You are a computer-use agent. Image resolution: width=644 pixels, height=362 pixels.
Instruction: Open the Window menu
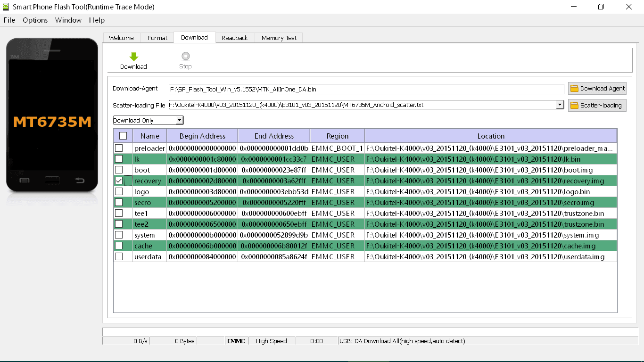tap(68, 20)
